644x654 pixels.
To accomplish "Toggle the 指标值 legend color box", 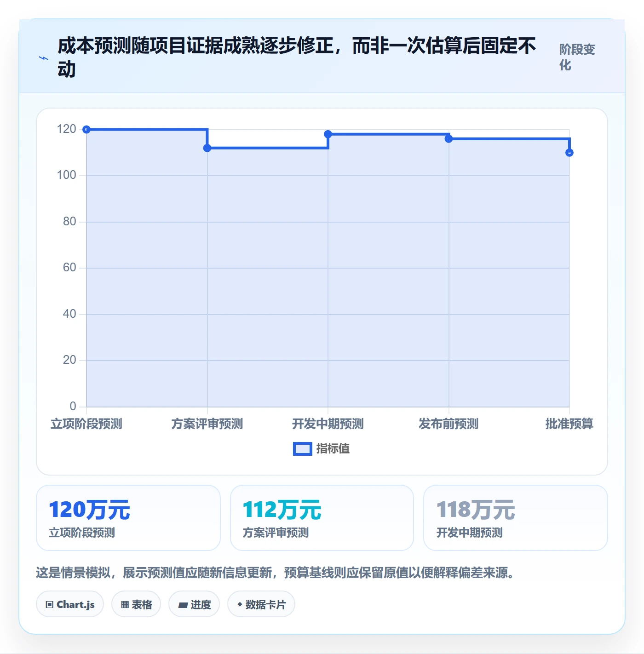I will click(303, 449).
